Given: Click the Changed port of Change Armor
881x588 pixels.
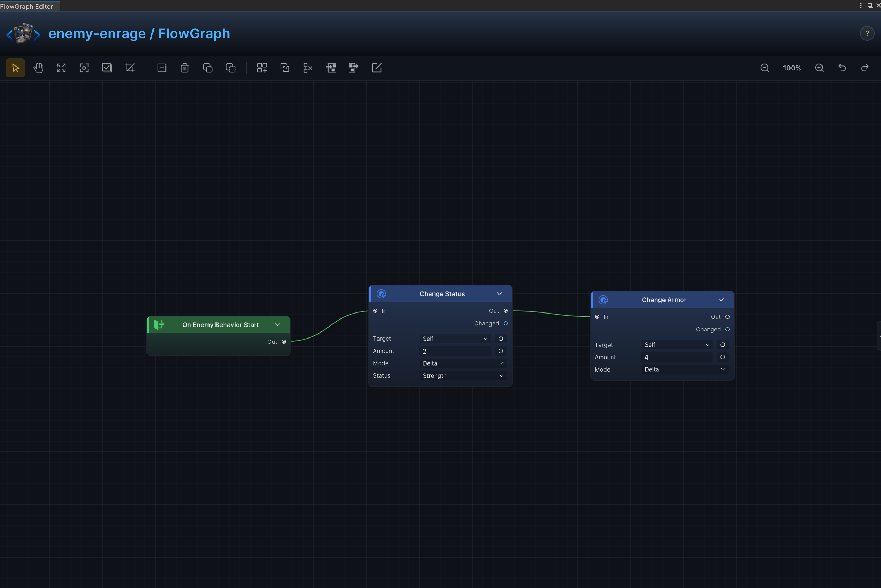Looking at the screenshot, I should (x=727, y=330).
